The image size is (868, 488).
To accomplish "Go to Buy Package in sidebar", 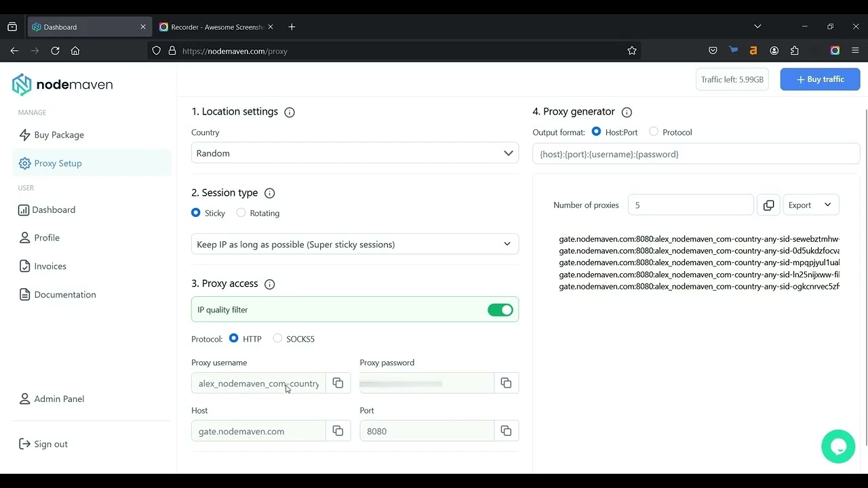I will click(x=59, y=135).
